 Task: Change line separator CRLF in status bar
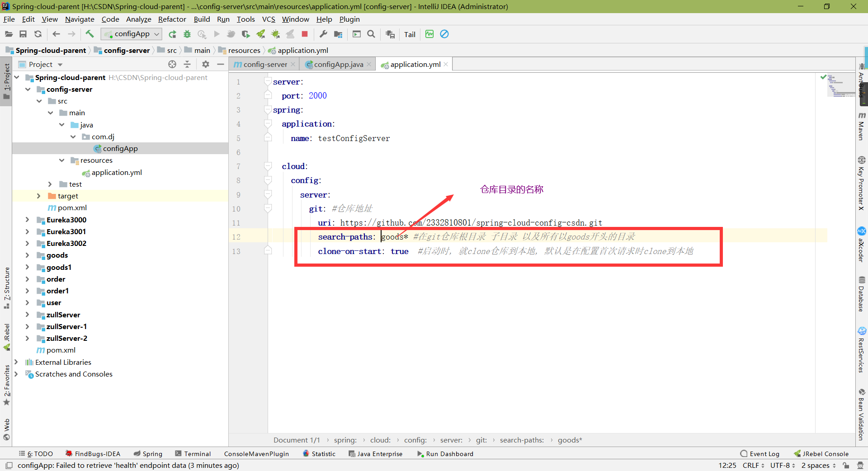click(x=753, y=465)
